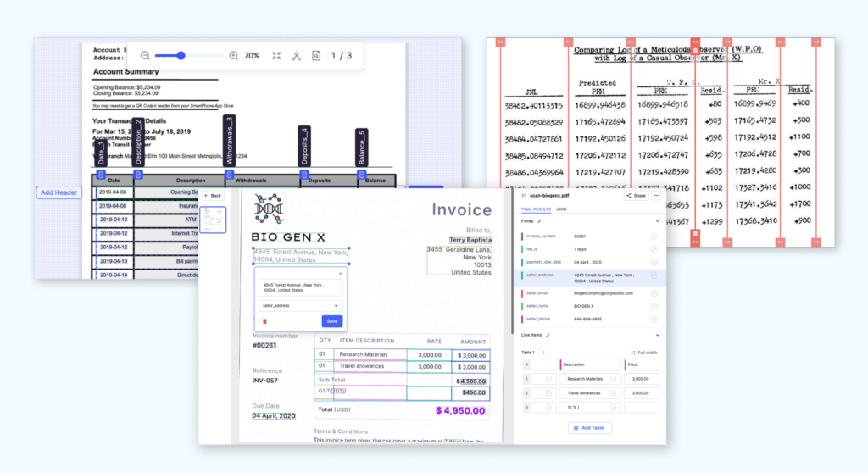Click the fit-to-screen collapse icon
The height and width of the screenshot is (473, 868).
[x=276, y=56]
